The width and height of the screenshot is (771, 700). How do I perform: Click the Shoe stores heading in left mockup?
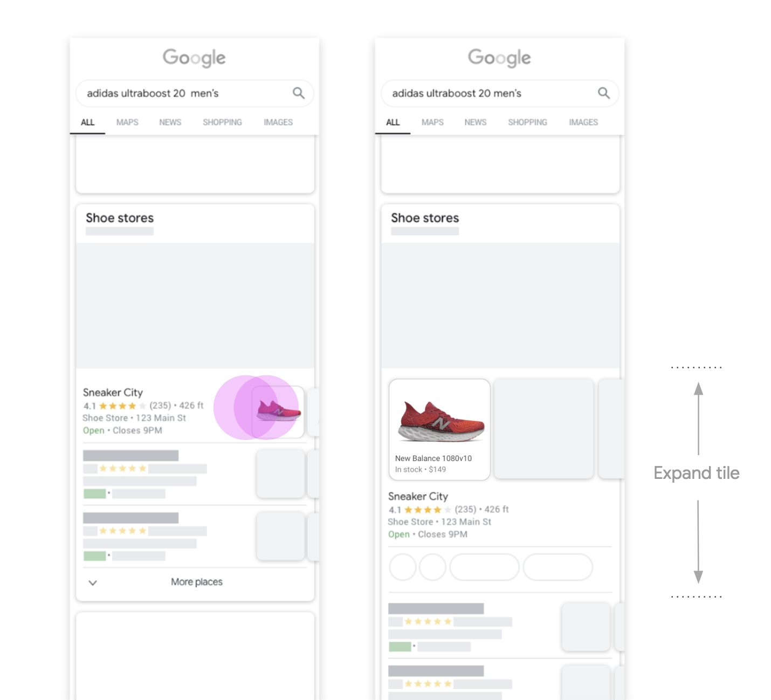(x=120, y=218)
